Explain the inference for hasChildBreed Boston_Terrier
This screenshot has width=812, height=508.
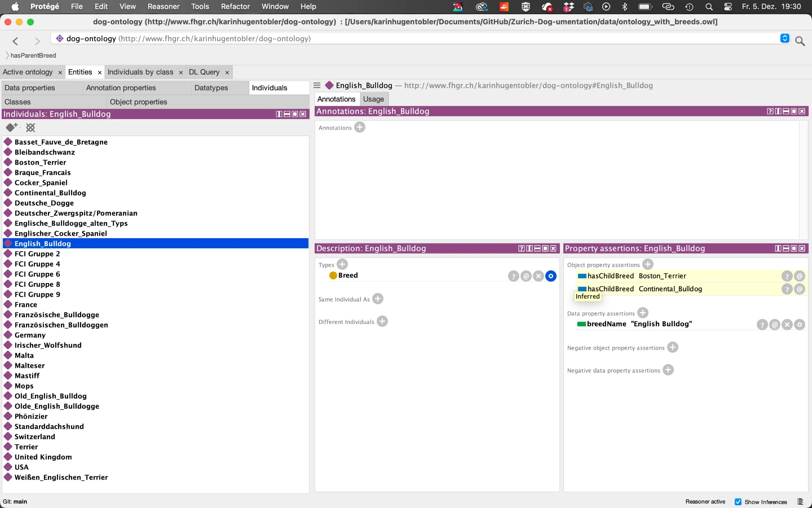[787, 276]
